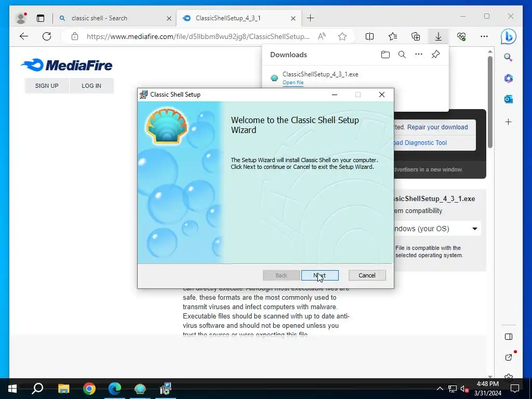Toggle Read aloud icon in address bar
This screenshot has width=532, height=399.
click(x=322, y=36)
